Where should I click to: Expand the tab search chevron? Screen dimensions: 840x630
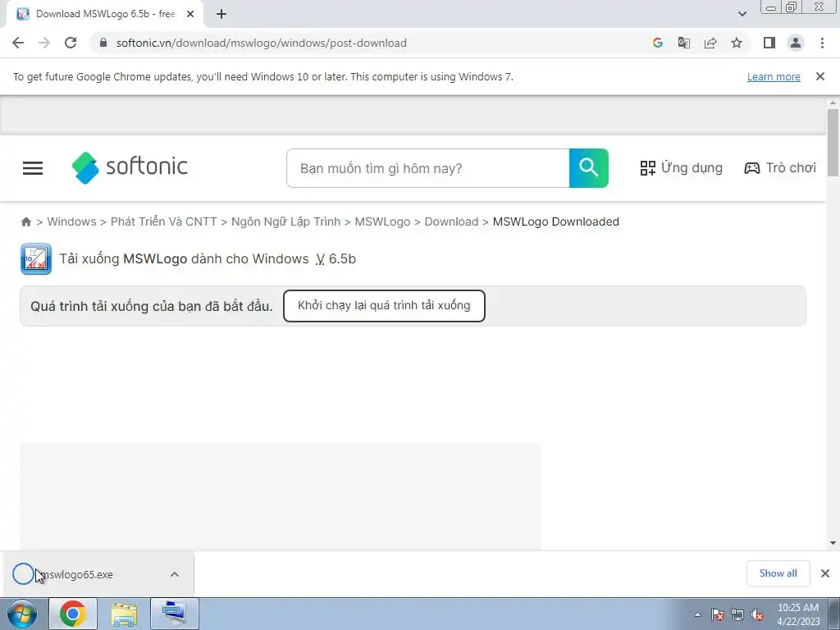click(x=742, y=14)
